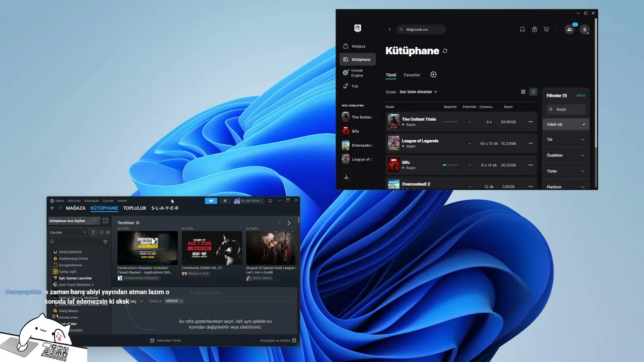Viewport: 644px width, 362px height.
Task: Open Steam Oyunlar category dropdown
Action: click(68, 232)
